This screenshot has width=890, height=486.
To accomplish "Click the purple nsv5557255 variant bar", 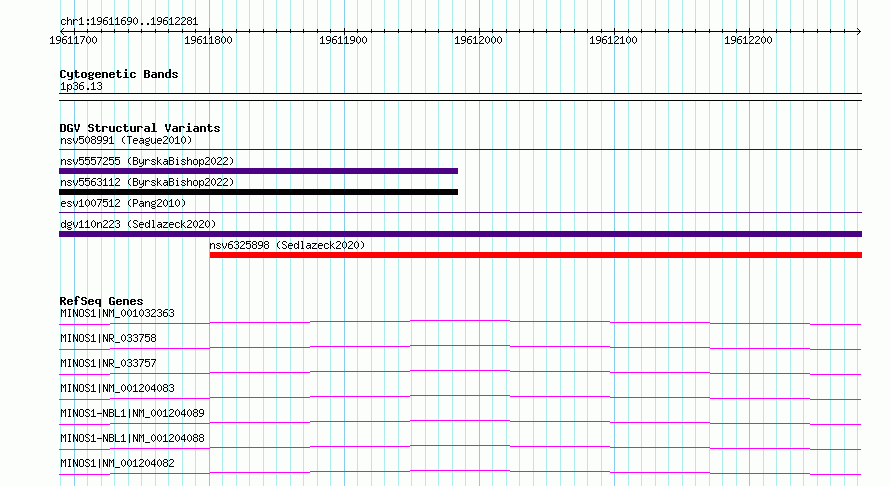I will click(258, 171).
